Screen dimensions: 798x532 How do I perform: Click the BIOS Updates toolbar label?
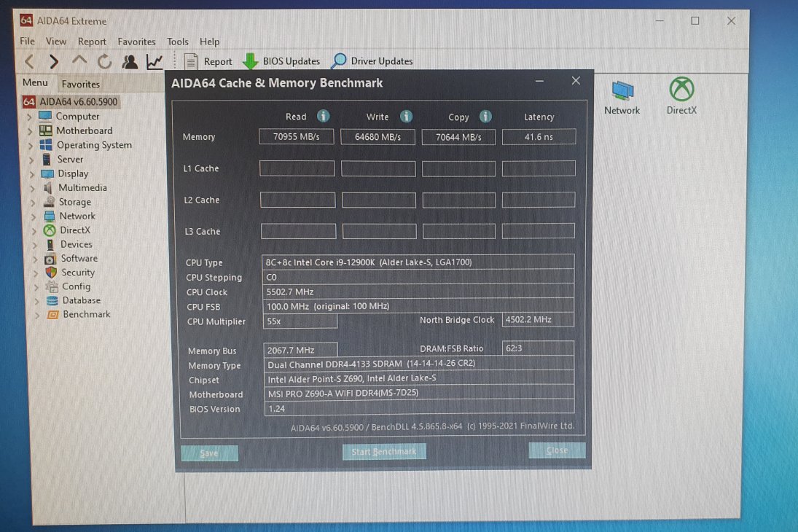point(291,61)
